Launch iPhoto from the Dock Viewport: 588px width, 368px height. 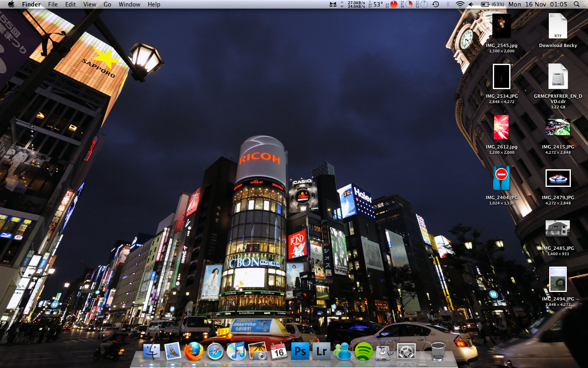tap(258, 351)
